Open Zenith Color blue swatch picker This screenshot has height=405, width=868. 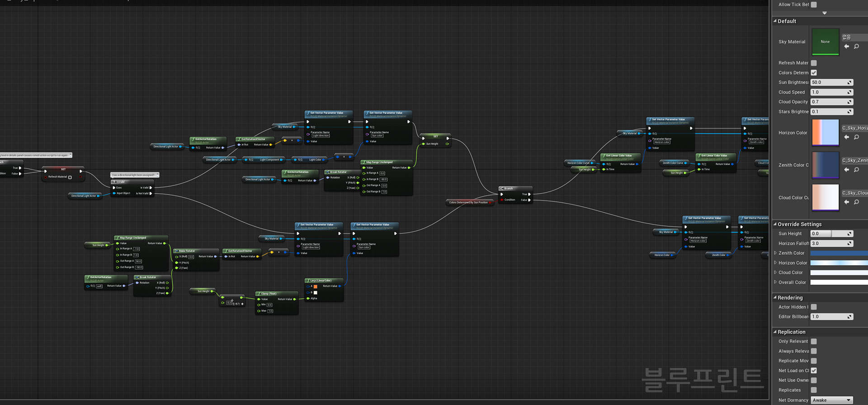(839, 253)
